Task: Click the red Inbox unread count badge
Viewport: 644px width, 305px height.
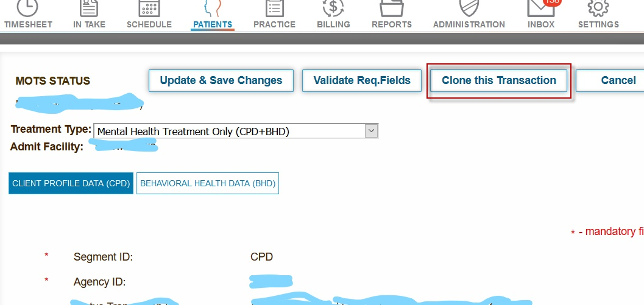Action: (x=552, y=2)
